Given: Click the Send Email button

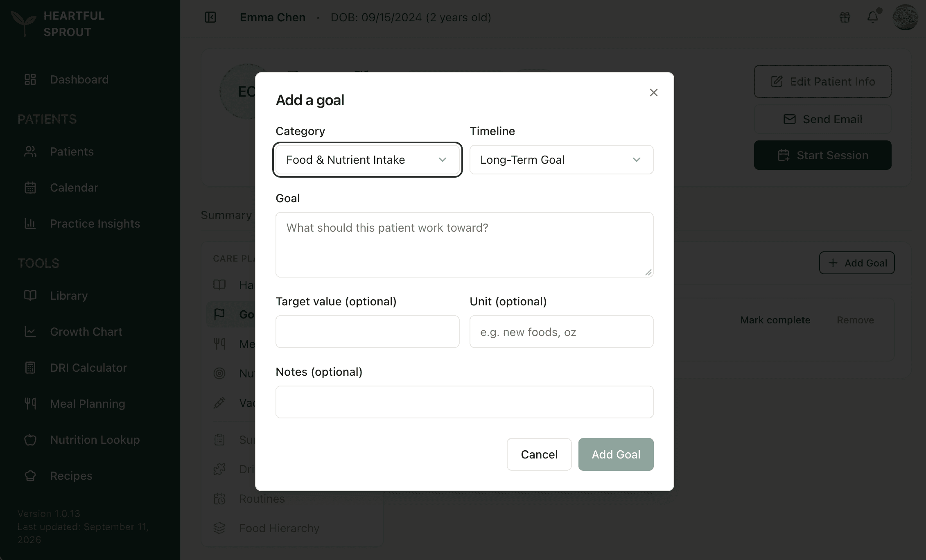Looking at the screenshot, I should (x=822, y=119).
